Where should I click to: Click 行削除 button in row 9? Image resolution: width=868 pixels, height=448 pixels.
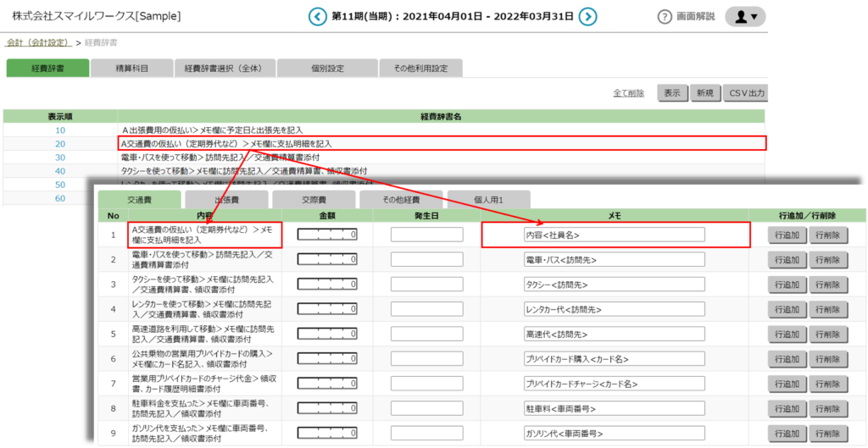(828, 433)
